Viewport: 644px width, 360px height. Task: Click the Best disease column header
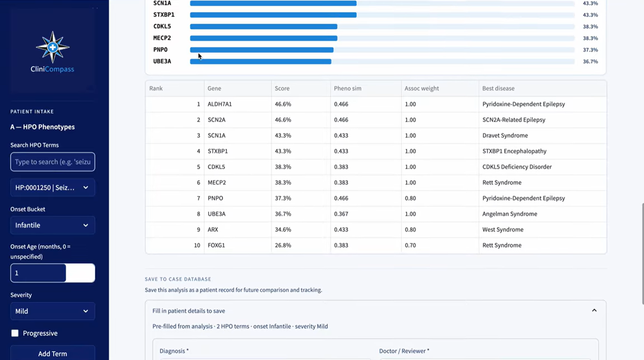coord(498,88)
